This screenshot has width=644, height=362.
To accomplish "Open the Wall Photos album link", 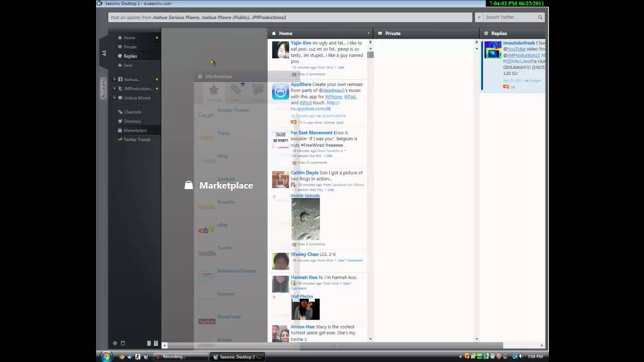I will [x=302, y=297].
